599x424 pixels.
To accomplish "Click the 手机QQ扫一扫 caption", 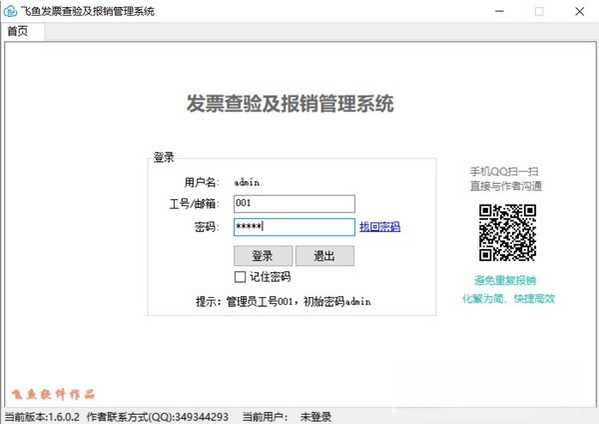I will coord(504,171).
